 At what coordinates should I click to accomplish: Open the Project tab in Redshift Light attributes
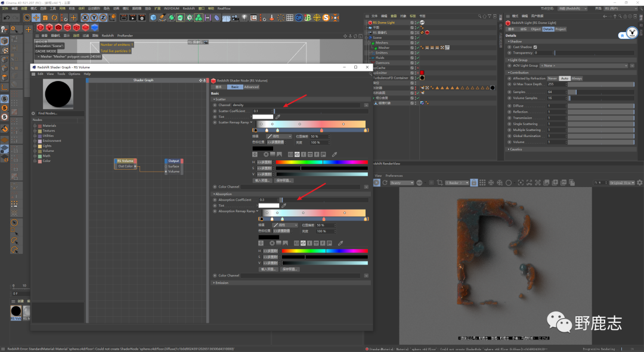[561, 29]
